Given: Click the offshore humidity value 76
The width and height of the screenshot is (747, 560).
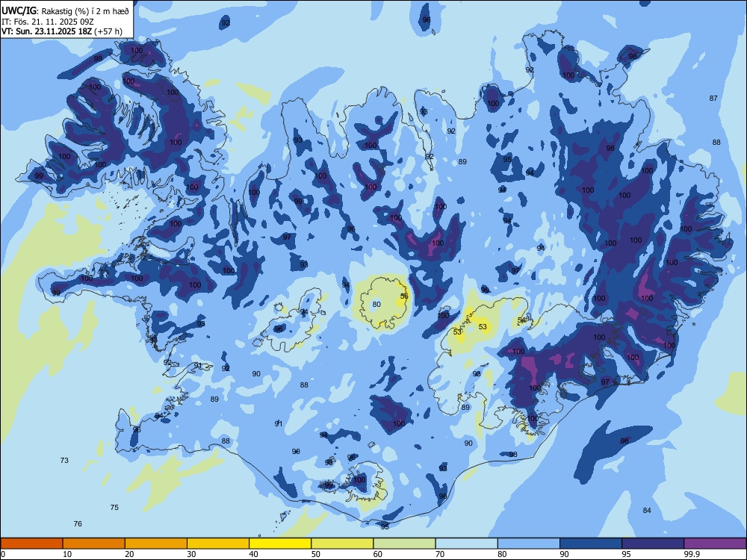Looking at the screenshot, I should (x=78, y=524).
